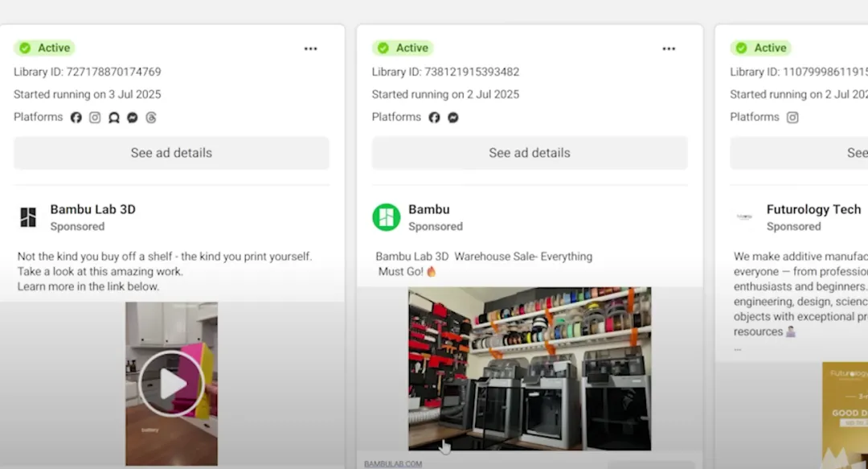Open the warehouse 3D printers ad image
This screenshot has height=469, width=868.
click(530, 368)
